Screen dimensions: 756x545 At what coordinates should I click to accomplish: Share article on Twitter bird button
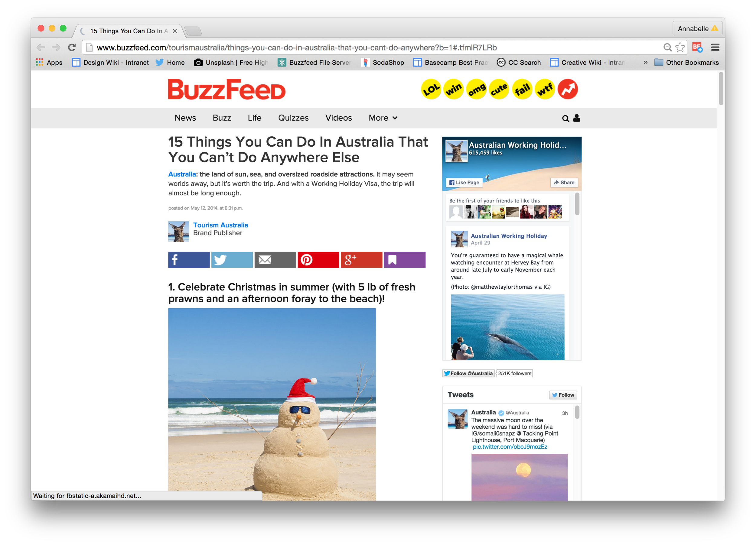[232, 260]
